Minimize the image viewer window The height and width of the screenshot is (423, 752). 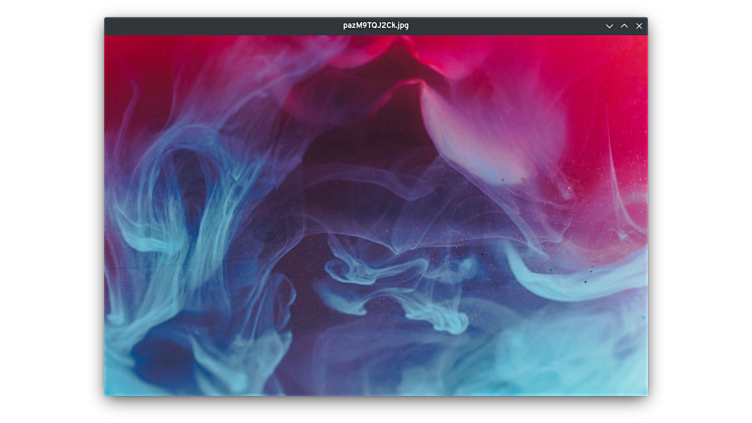click(609, 26)
